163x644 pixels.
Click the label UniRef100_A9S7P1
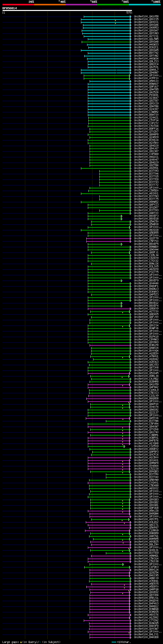click(x=146, y=519)
